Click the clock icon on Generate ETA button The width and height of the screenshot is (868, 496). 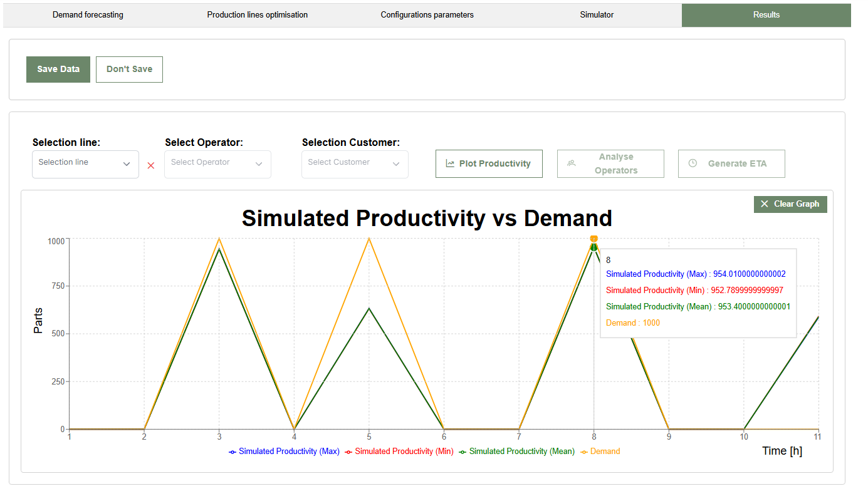(x=692, y=162)
